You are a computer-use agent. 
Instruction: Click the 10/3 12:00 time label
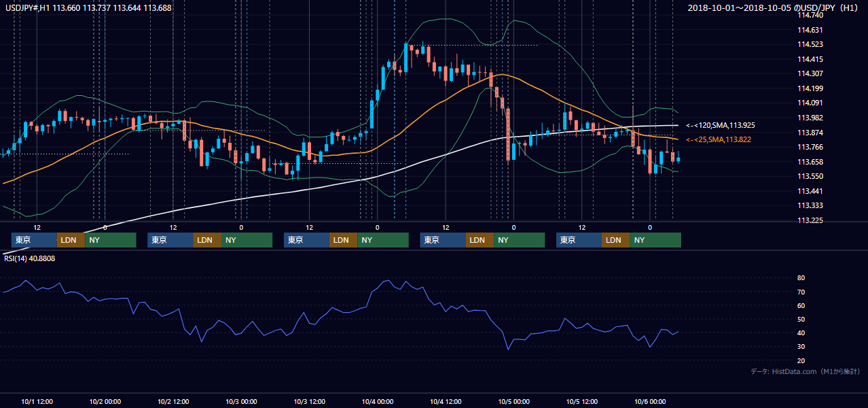click(309, 401)
